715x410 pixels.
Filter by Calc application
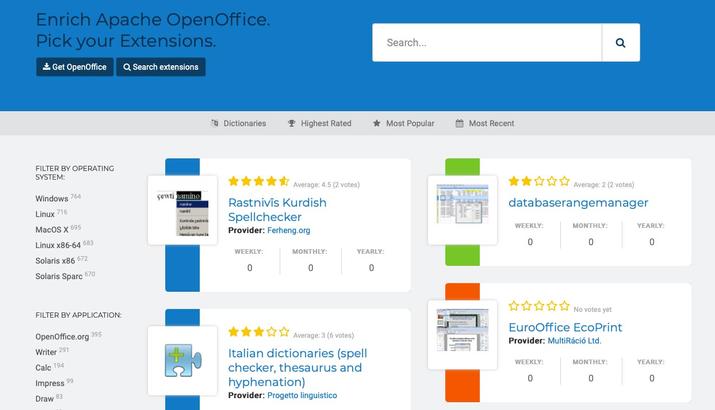(43, 368)
